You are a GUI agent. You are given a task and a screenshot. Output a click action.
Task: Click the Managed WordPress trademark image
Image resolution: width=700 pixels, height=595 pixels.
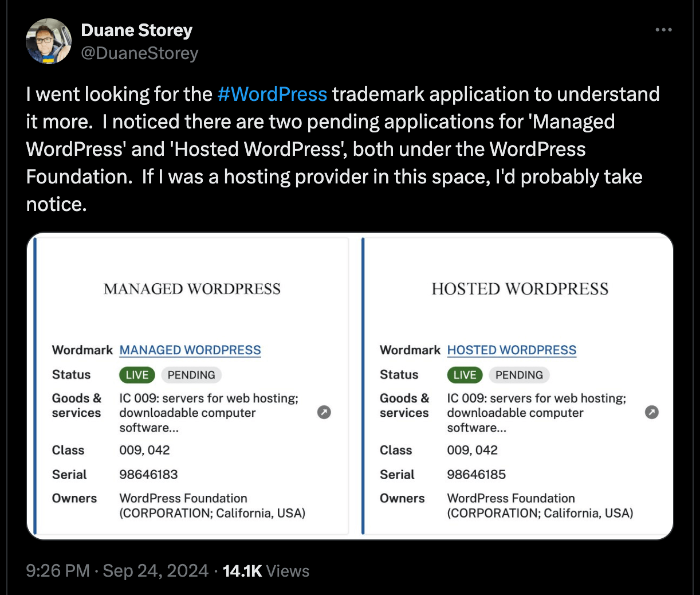coord(192,288)
